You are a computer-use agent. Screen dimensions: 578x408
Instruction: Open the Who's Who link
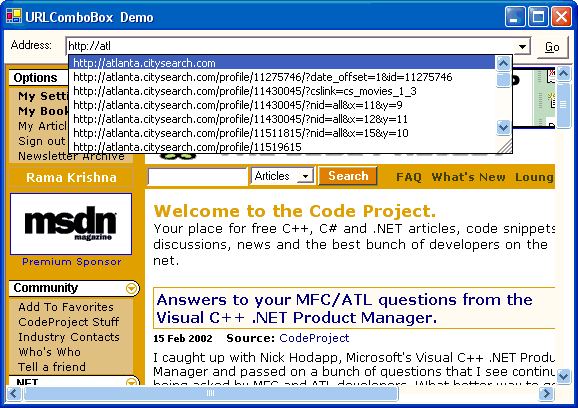click(49, 352)
